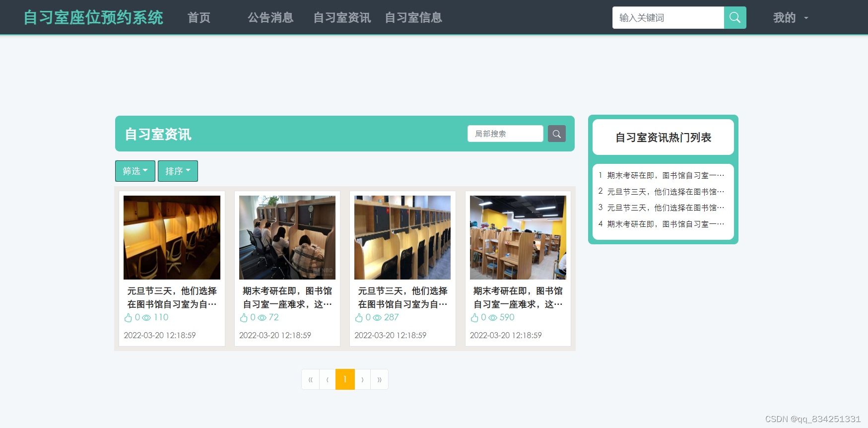Open the 元旦节三天 article title with 287 views
Viewport: 868px width, 428px height.
click(402, 297)
